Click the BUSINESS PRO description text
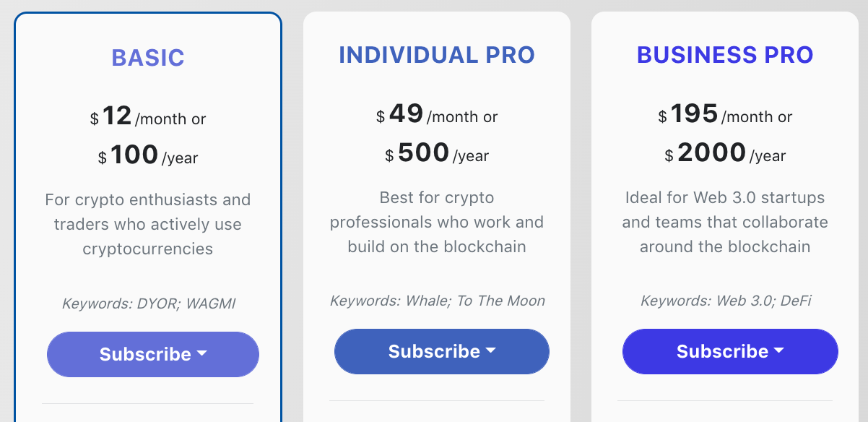Viewport: 868px width, 422px height. click(725, 222)
